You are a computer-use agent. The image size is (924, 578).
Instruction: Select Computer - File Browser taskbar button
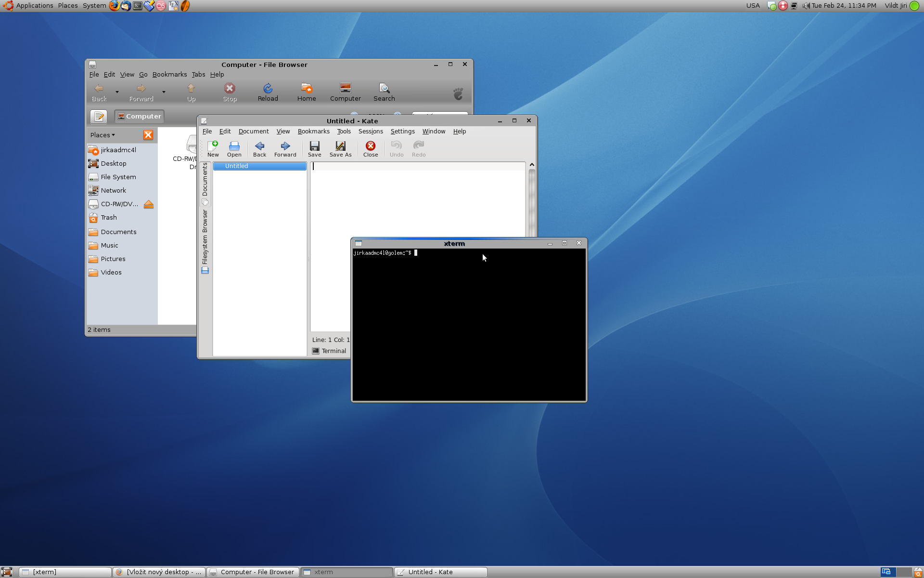(253, 572)
